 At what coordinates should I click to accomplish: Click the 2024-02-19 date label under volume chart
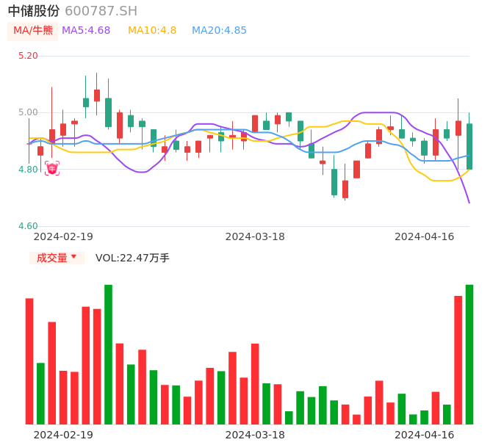point(63,435)
